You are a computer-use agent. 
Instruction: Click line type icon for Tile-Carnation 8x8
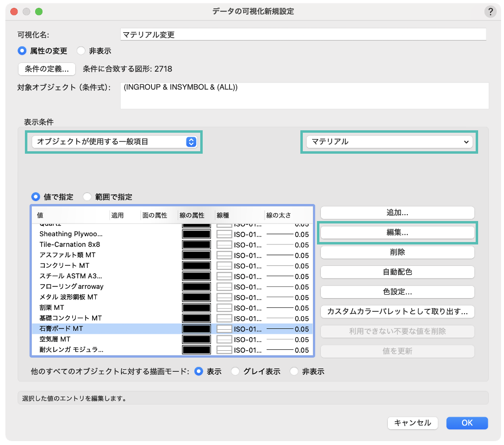coord(224,245)
